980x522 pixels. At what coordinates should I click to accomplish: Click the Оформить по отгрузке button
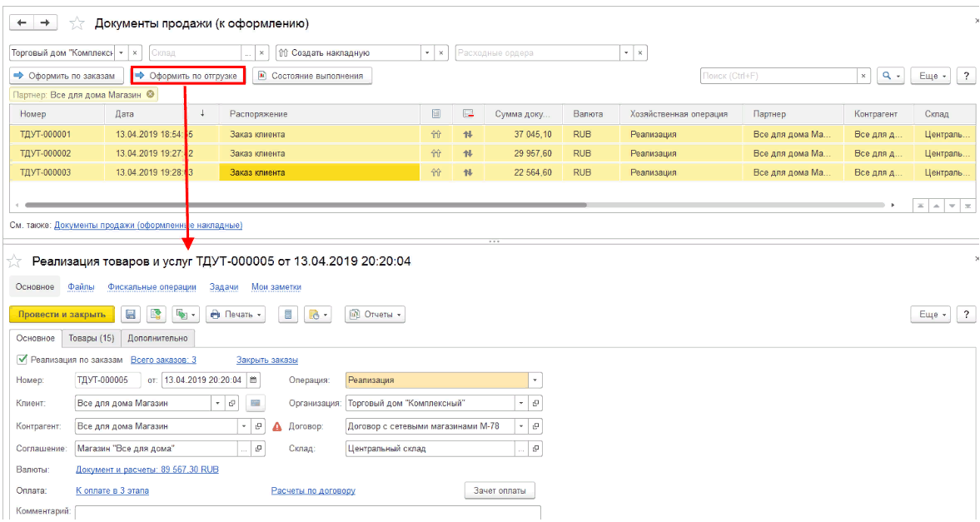[x=187, y=76]
